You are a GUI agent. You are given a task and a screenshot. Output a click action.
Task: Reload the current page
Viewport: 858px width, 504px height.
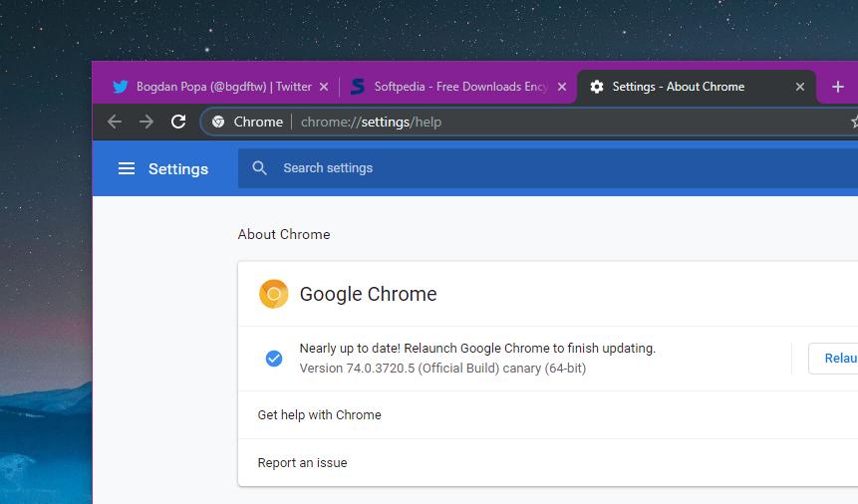pos(178,122)
